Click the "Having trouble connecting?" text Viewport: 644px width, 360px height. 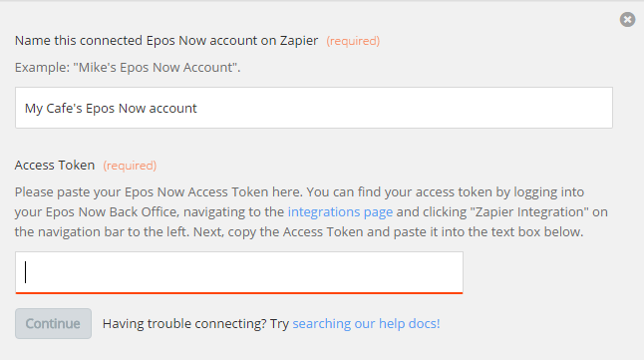point(184,324)
